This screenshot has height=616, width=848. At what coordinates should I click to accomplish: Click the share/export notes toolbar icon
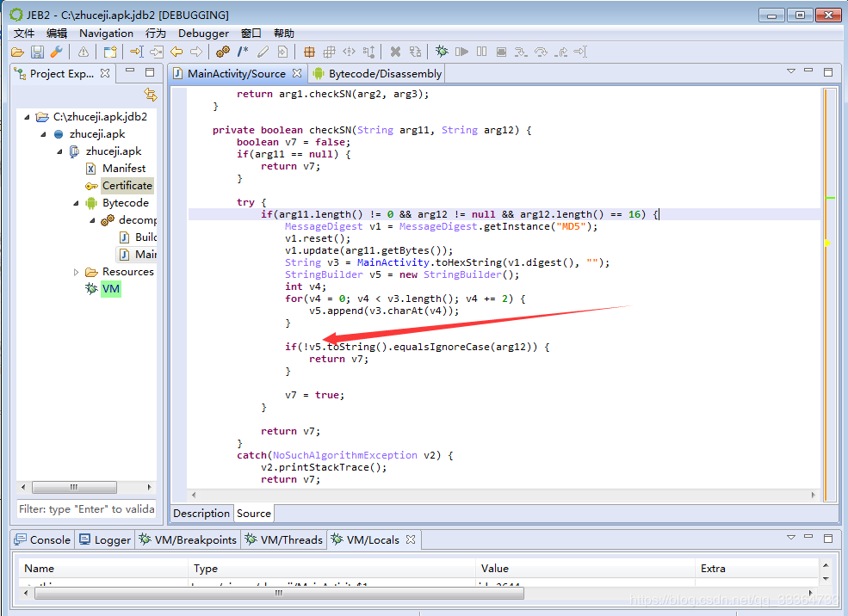110,52
